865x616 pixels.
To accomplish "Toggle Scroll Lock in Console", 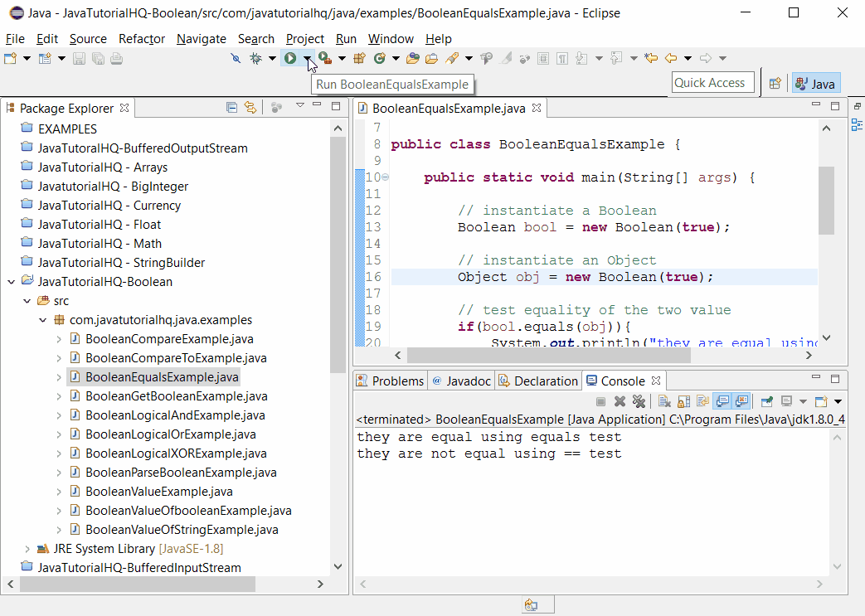I will 684,401.
